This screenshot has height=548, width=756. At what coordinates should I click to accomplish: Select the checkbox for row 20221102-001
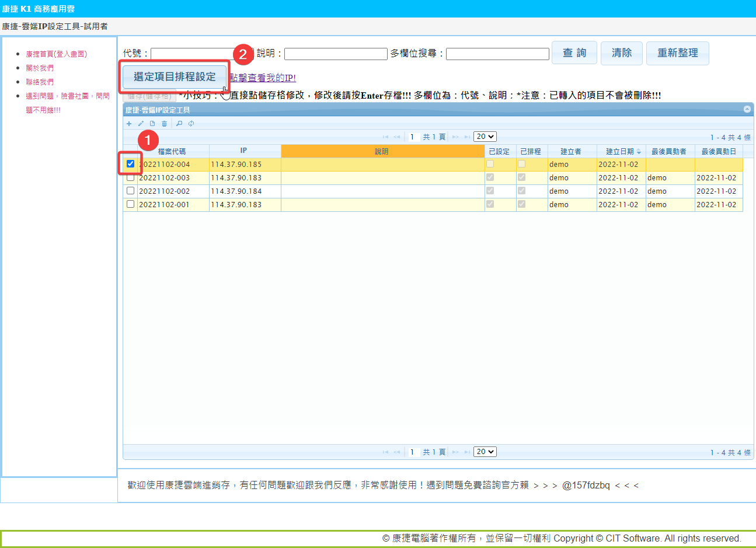130,204
